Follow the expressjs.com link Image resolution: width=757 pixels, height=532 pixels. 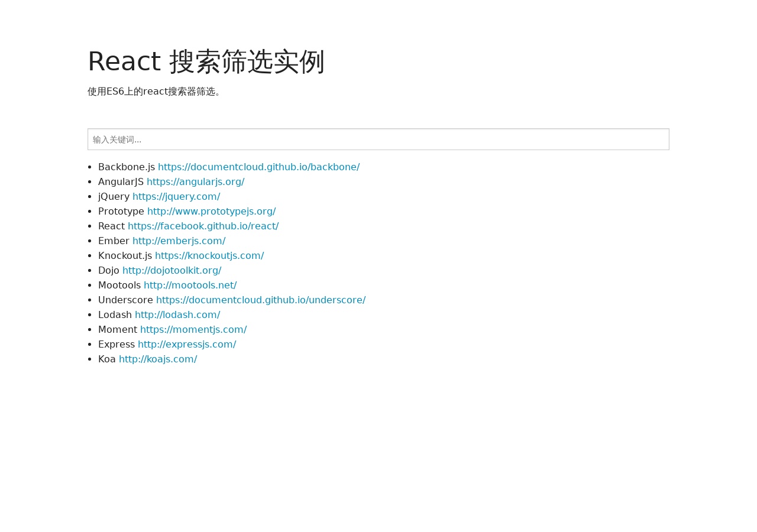tap(187, 344)
